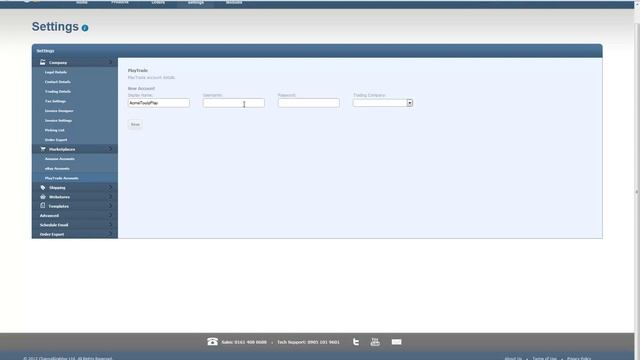Expand the Advanced section chevron
Image resolution: width=640 pixels, height=360 pixels.
[110, 216]
